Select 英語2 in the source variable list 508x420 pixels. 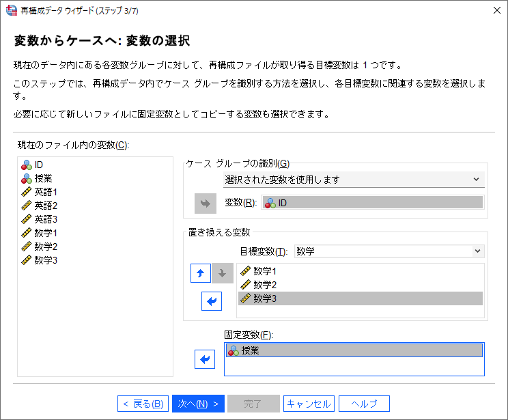click(x=46, y=206)
